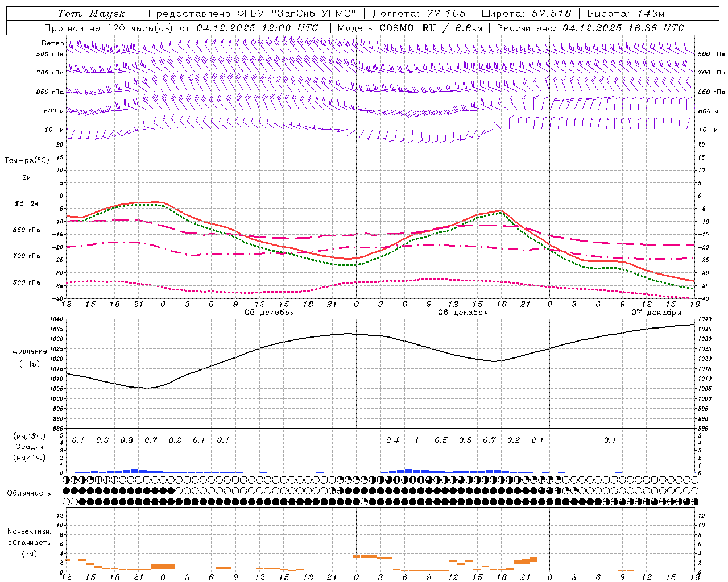Click the "05 декабря" date label
This screenshot has width=728, height=582.
[270, 313]
